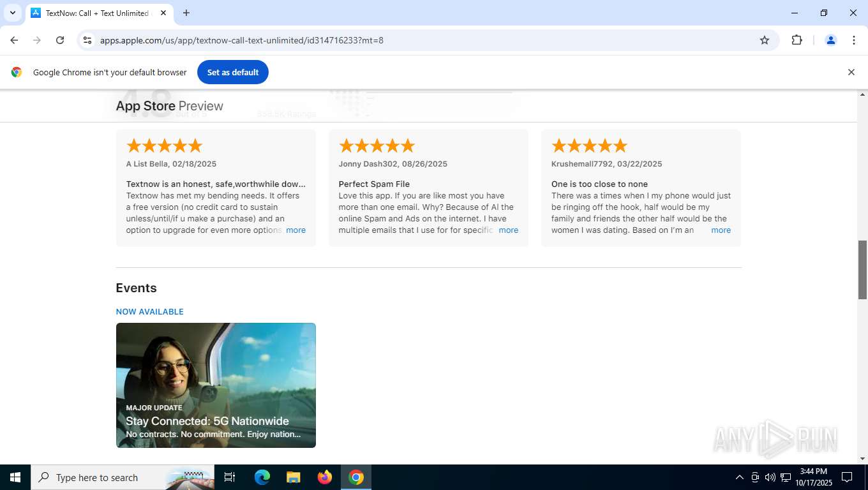View site information icon in address bar
Image resolution: width=868 pixels, height=490 pixels.
coord(87,40)
